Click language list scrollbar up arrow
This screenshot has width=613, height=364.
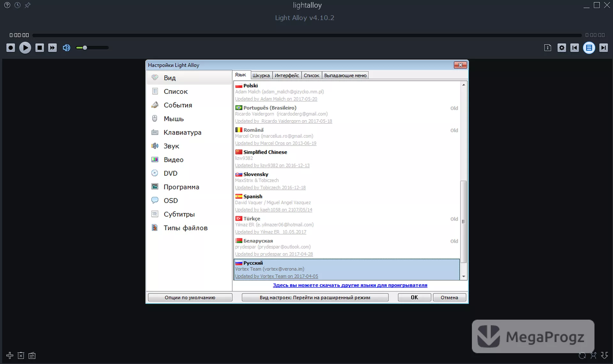coord(464,85)
